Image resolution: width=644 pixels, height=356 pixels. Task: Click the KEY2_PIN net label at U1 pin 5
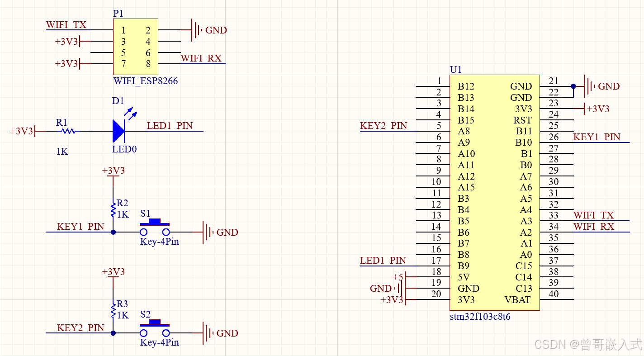[x=384, y=126]
